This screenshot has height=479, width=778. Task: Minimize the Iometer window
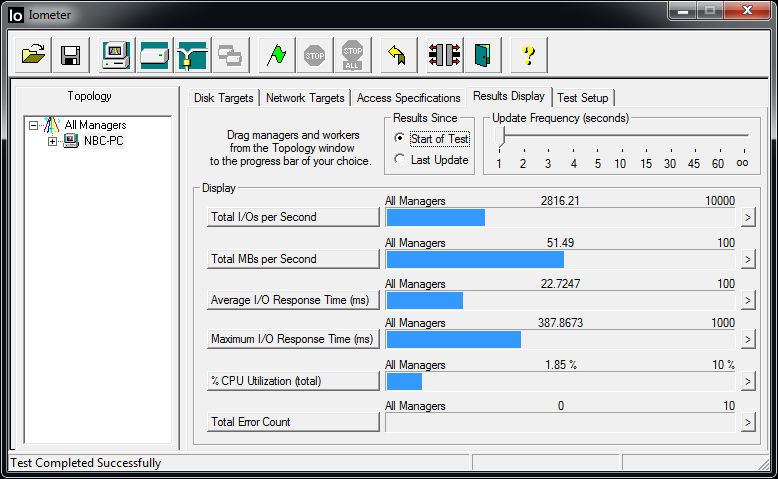point(683,11)
